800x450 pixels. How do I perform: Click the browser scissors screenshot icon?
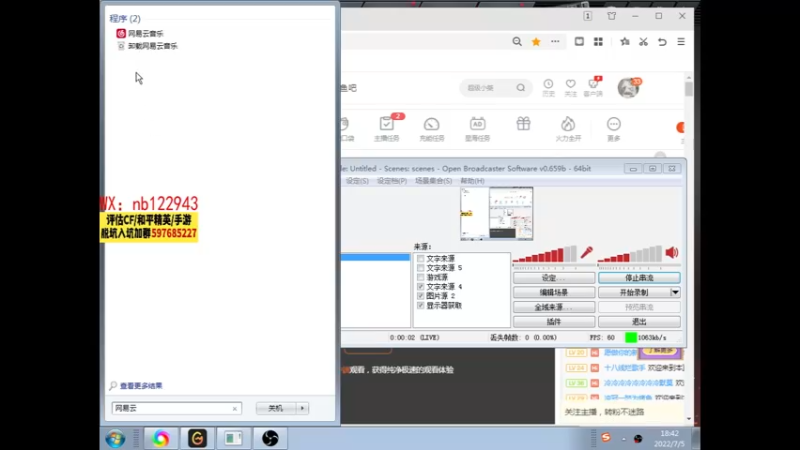click(x=643, y=42)
